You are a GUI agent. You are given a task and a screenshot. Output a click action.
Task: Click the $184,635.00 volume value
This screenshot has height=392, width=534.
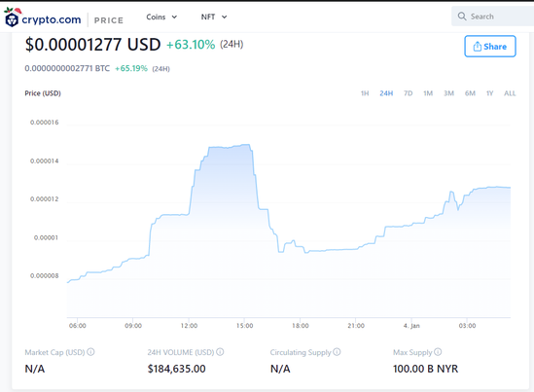click(x=176, y=369)
